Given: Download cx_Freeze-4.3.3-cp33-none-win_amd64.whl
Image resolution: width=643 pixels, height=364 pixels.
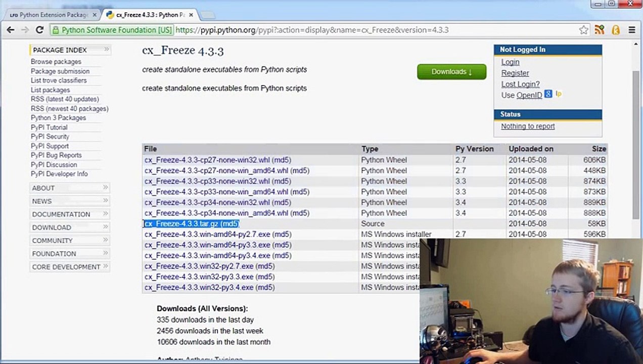Looking at the screenshot, I should click(x=216, y=192).
